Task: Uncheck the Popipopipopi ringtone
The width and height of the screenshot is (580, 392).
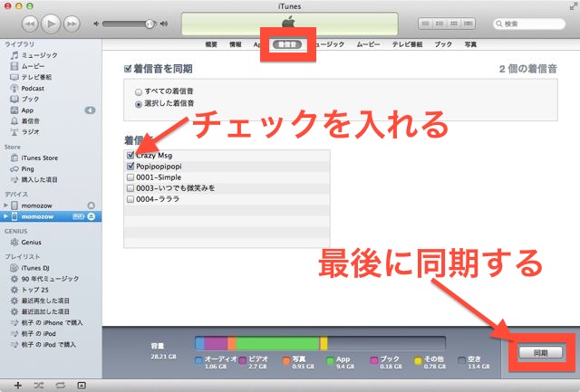Action: tap(130, 167)
